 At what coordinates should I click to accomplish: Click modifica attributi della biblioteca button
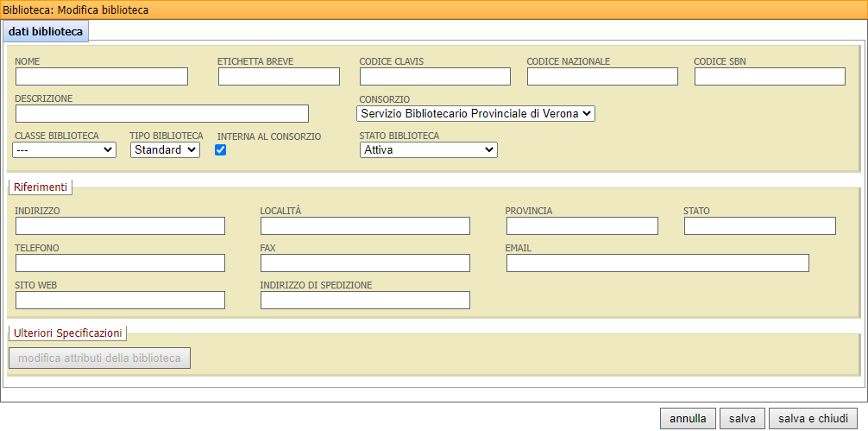(x=99, y=358)
